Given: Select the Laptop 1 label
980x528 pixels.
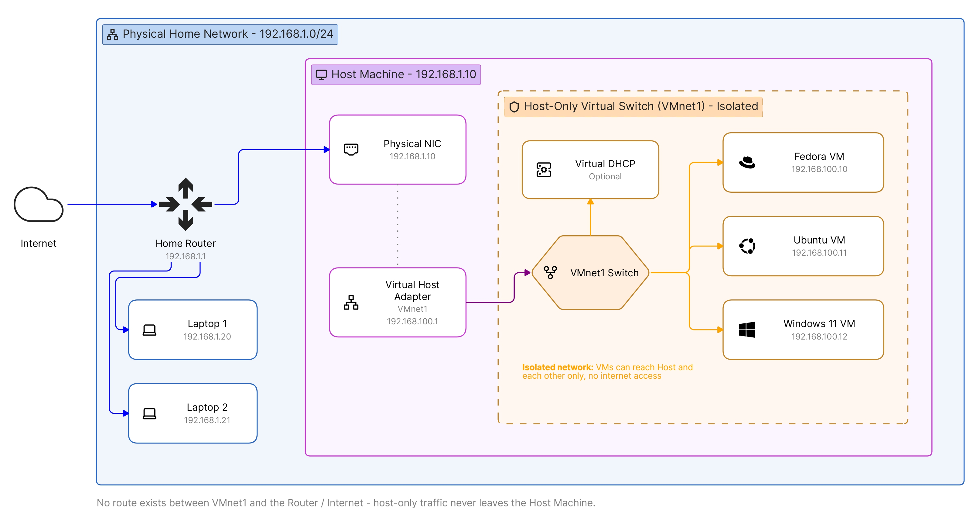Looking at the screenshot, I should point(207,323).
